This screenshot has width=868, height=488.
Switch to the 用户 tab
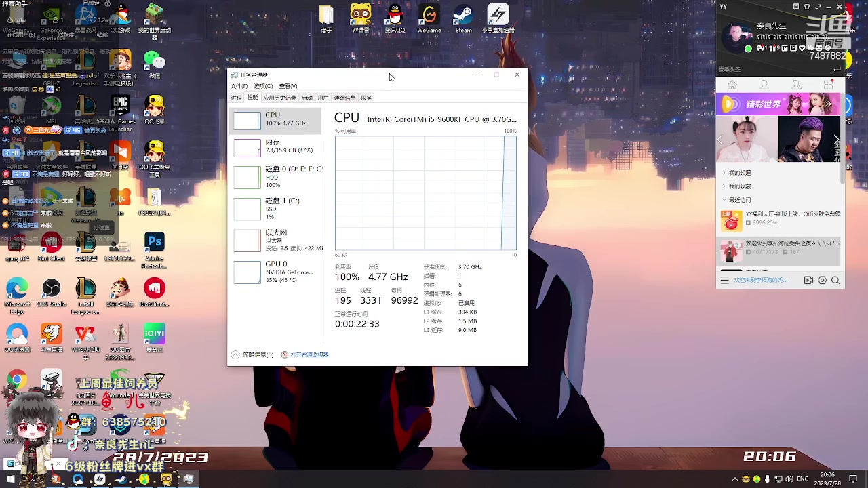(x=323, y=98)
